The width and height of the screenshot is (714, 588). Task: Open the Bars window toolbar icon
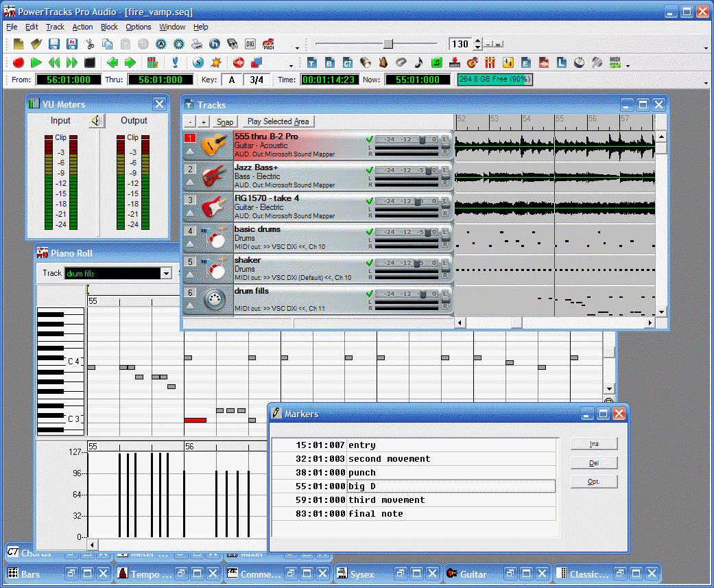tap(330, 62)
